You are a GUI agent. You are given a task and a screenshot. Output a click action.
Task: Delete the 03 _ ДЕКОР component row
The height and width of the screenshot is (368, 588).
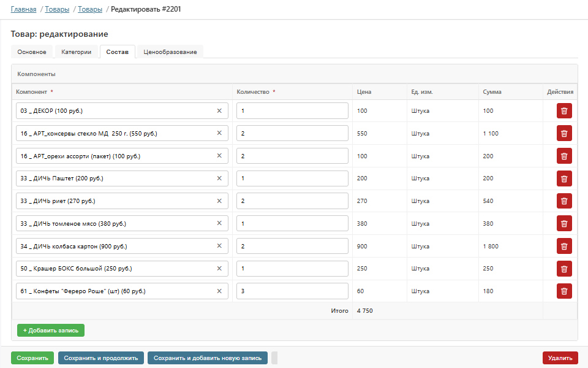564,111
